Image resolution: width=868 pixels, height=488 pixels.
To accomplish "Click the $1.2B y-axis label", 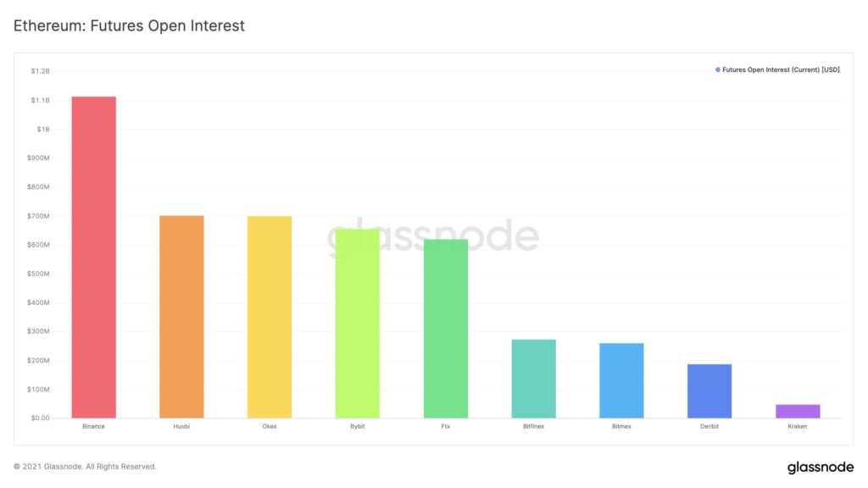I will tap(41, 71).
